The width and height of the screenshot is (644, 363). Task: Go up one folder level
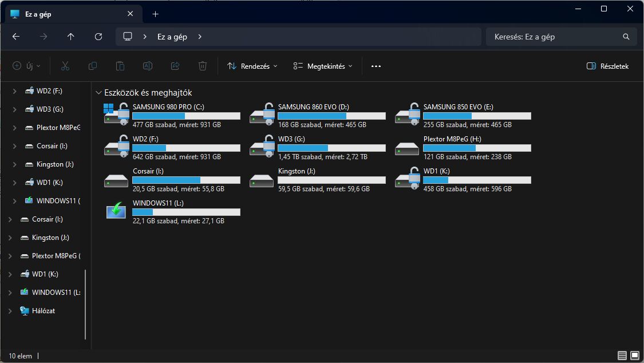(70, 37)
